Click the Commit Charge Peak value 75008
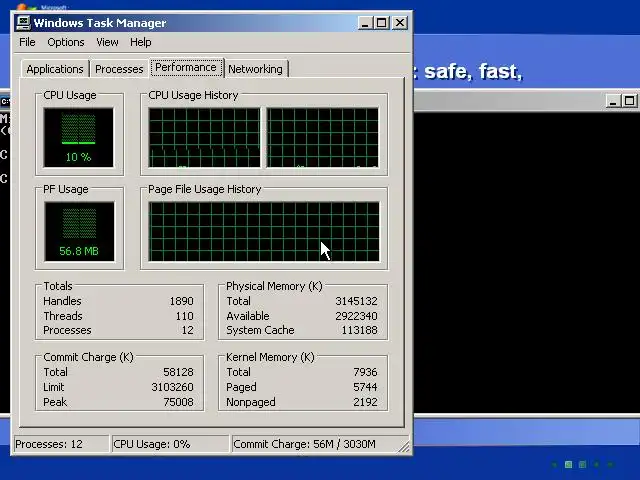640x480 pixels. [178, 402]
